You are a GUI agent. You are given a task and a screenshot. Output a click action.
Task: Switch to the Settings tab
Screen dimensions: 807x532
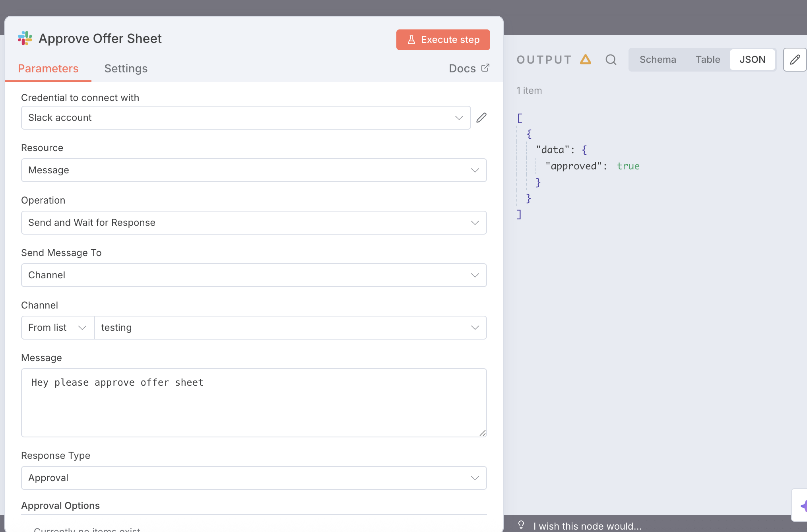[126, 68]
